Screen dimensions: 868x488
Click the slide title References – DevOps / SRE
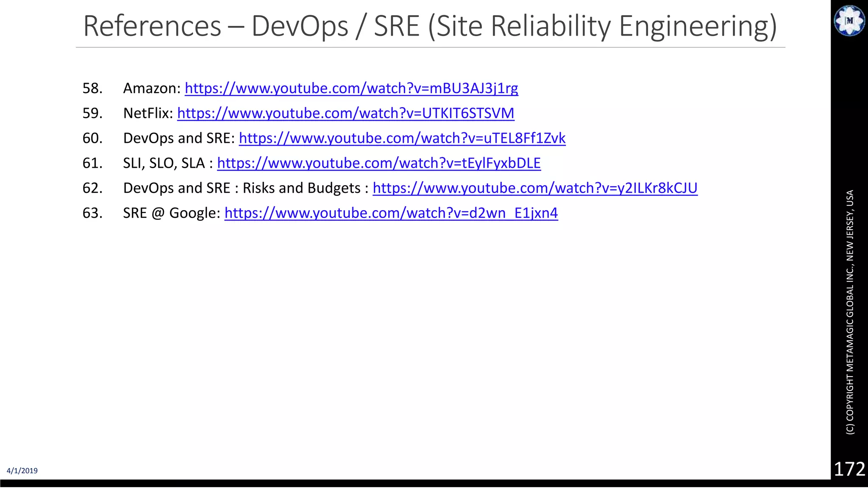pos(430,26)
